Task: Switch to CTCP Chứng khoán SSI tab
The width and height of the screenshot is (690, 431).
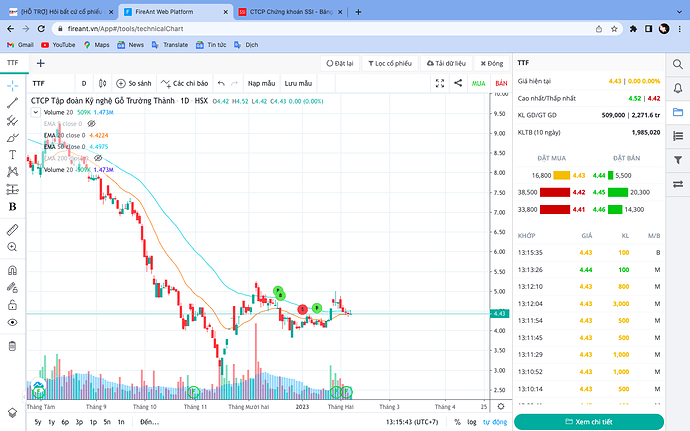Action: (x=290, y=12)
